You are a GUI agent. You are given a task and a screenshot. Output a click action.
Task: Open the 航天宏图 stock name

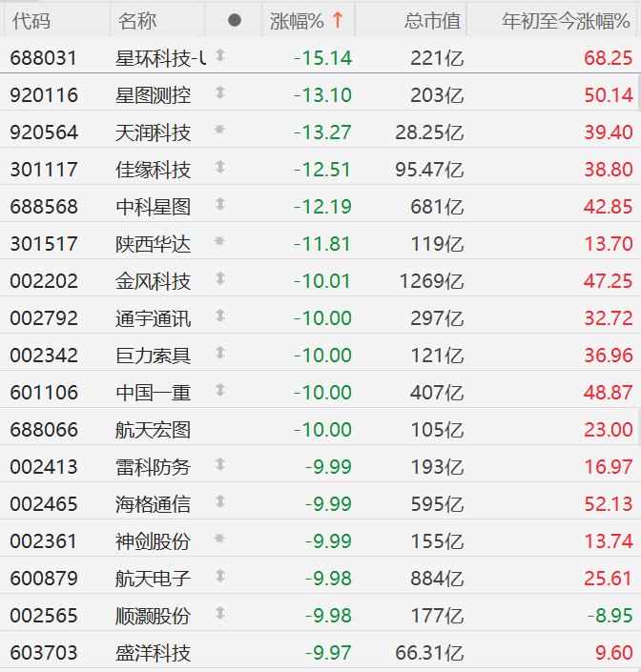pyautogui.click(x=153, y=430)
